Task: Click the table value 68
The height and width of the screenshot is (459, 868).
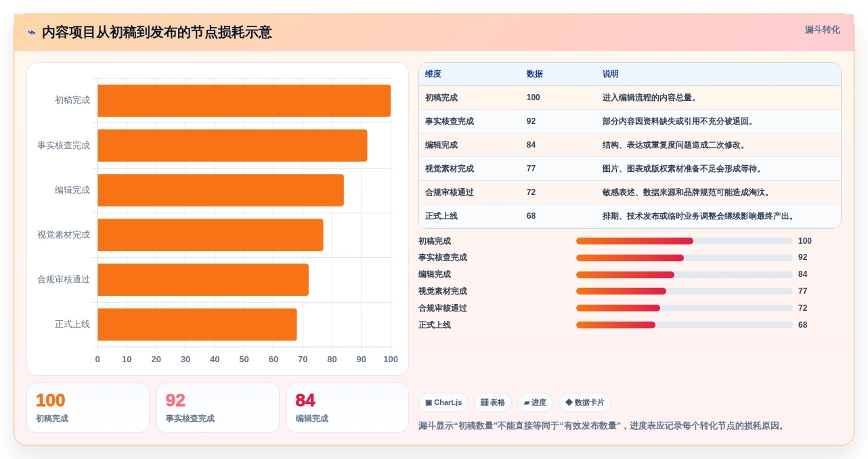Action: 531,216
